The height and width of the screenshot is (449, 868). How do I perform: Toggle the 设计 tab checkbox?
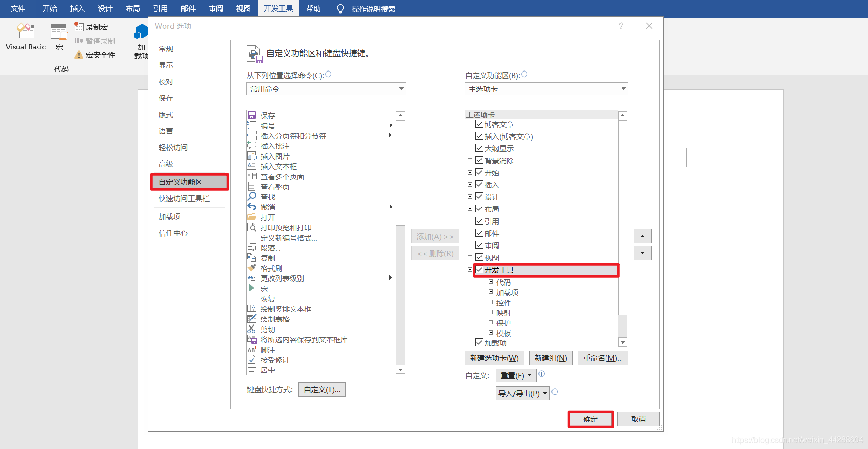479,197
